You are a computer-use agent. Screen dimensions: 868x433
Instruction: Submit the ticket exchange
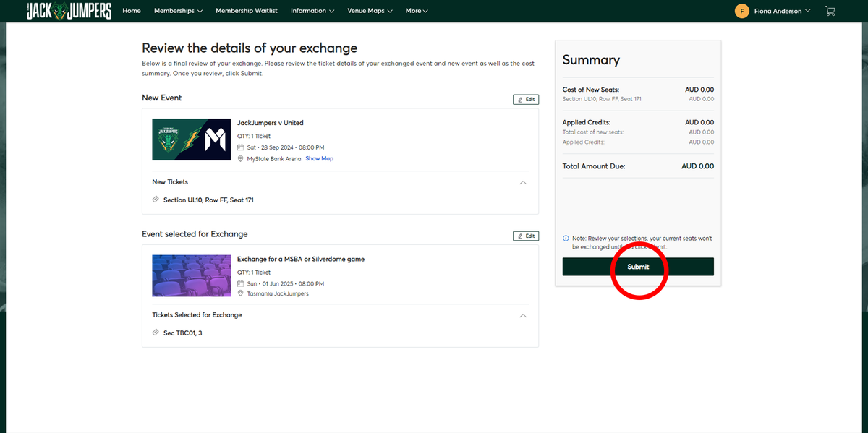[638, 267]
